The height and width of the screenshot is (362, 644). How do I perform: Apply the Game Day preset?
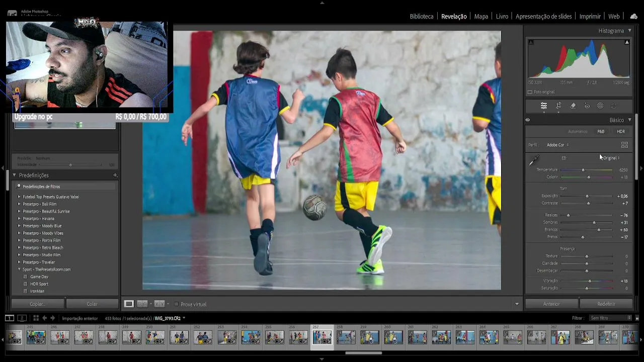click(39, 277)
